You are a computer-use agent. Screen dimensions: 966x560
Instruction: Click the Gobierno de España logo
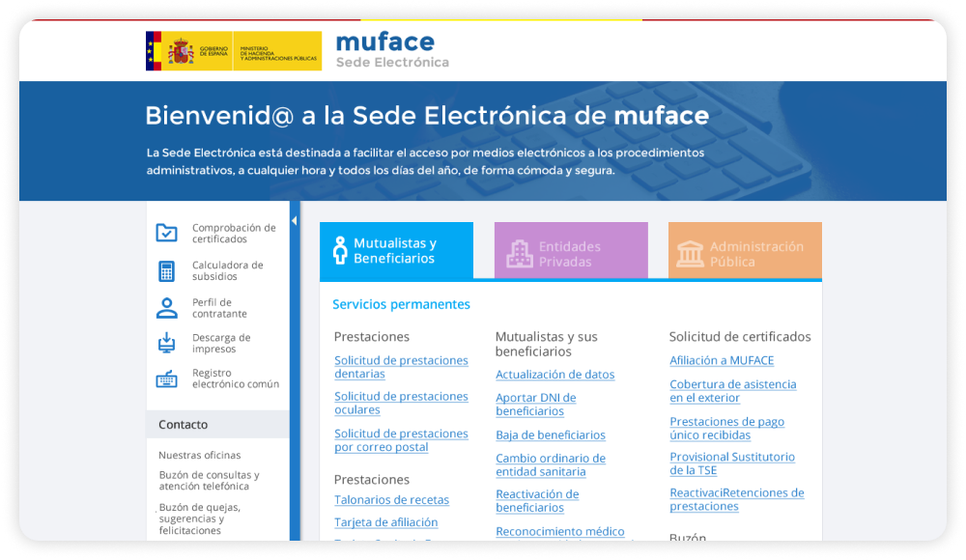pyautogui.click(x=234, y=50)
